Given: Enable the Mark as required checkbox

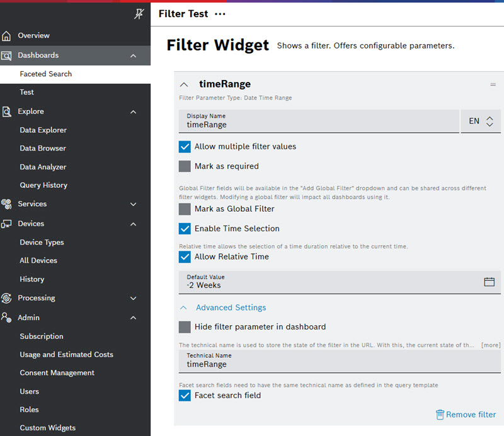Looking at the screenshot, I should pos(185,166).
